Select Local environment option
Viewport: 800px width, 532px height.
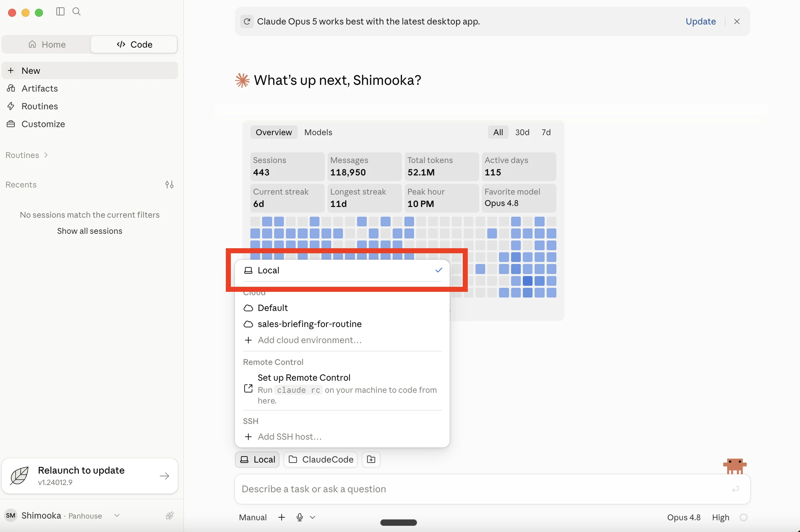tap(342, 270)
